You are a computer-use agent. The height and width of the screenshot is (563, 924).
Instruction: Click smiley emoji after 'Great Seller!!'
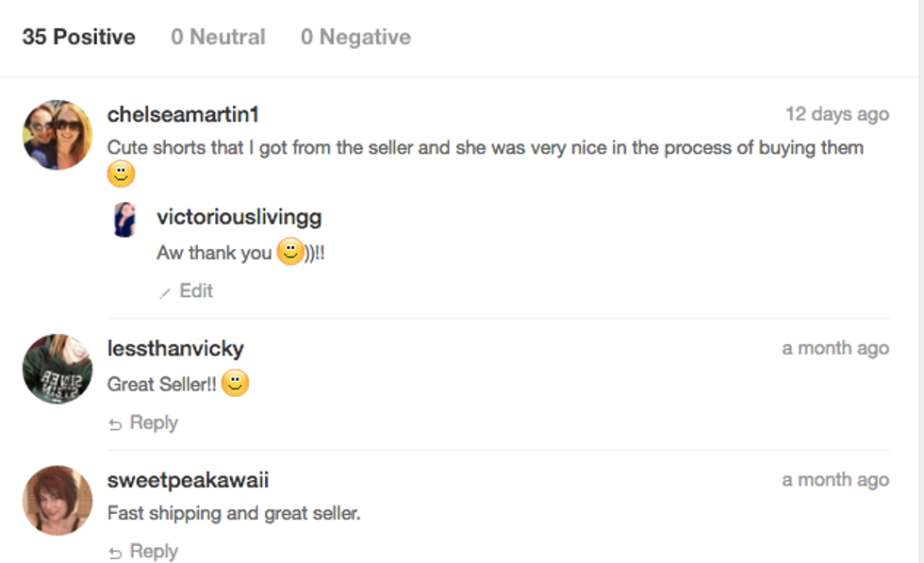[235, 384]
